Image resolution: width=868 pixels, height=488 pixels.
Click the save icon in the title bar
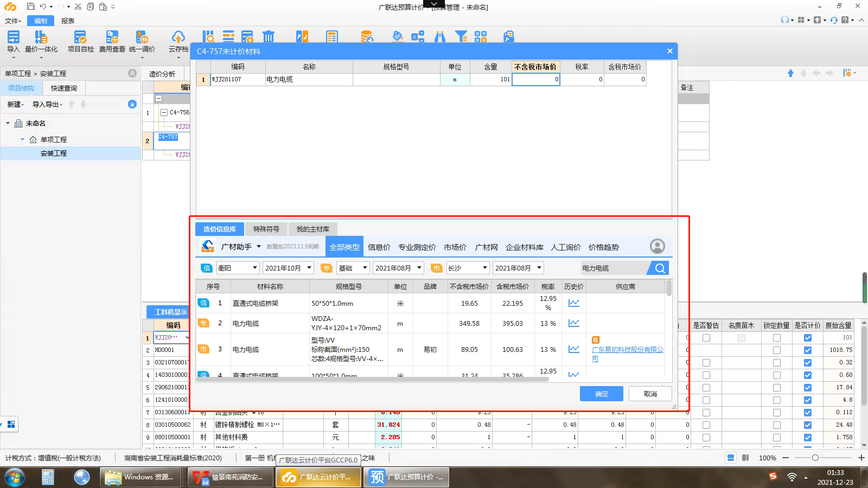tap(30, 7)
